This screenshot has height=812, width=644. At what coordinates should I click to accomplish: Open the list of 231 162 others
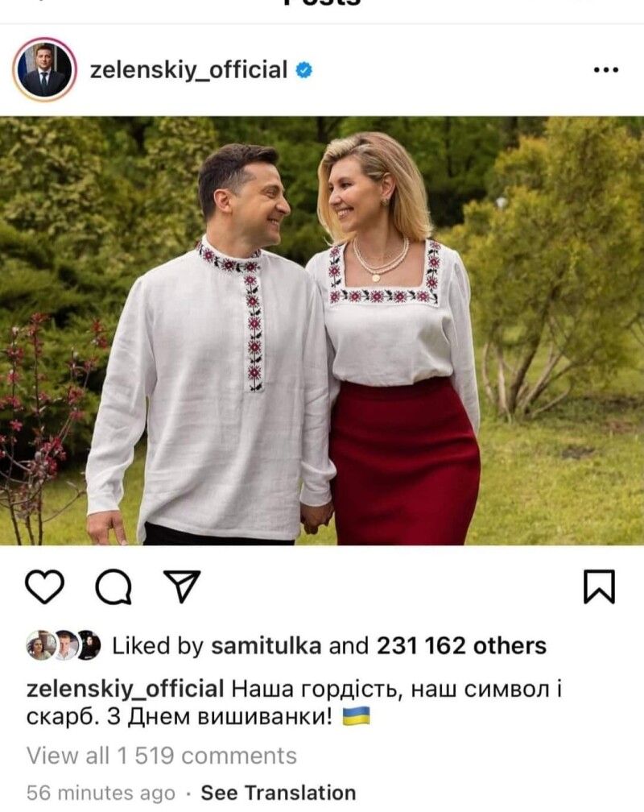tap(461, 646)
